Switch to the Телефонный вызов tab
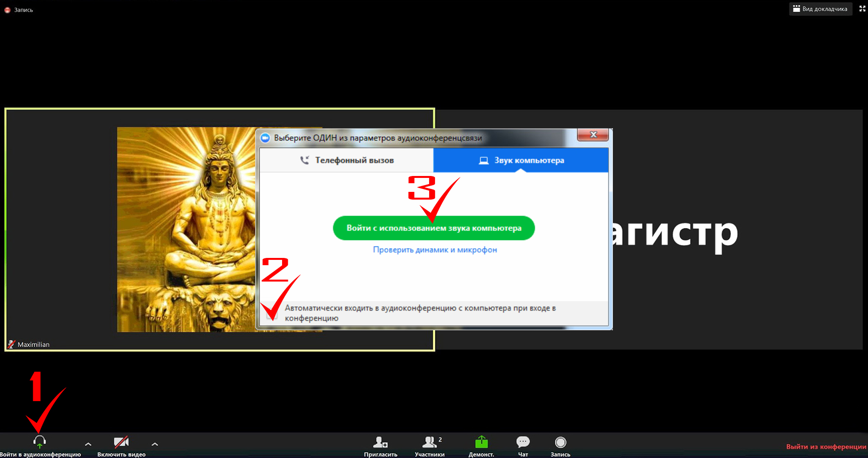 346,160
